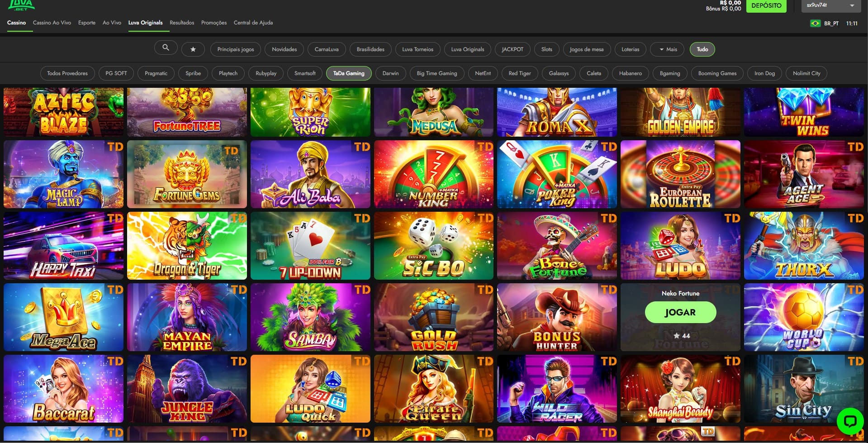Image resolution: width=868 pixels, height=443 pixels.
Task: Filter by Habanero provider
Action: [x=631, y=73]
